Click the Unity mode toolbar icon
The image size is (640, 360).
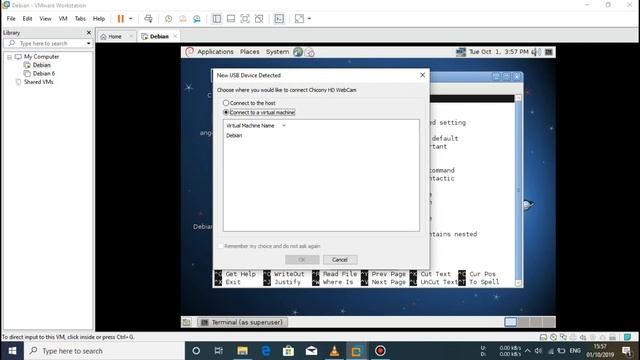tap(259, 19)
